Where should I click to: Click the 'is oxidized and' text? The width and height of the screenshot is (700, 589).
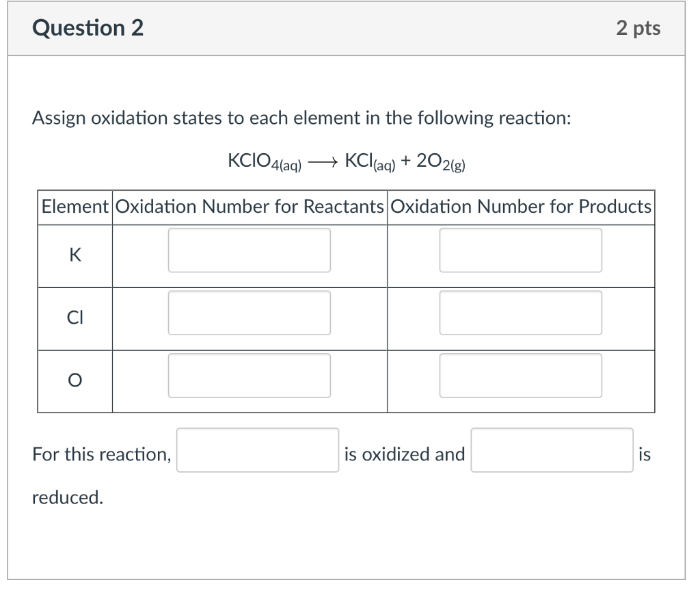pyautogui.click(x=405, y=454)
